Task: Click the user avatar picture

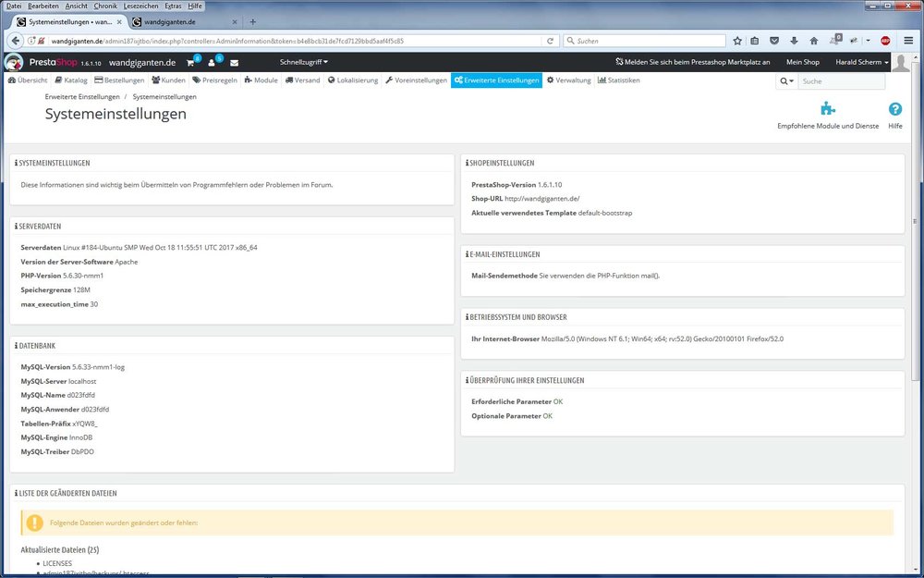Action: [x=900, y=62]
